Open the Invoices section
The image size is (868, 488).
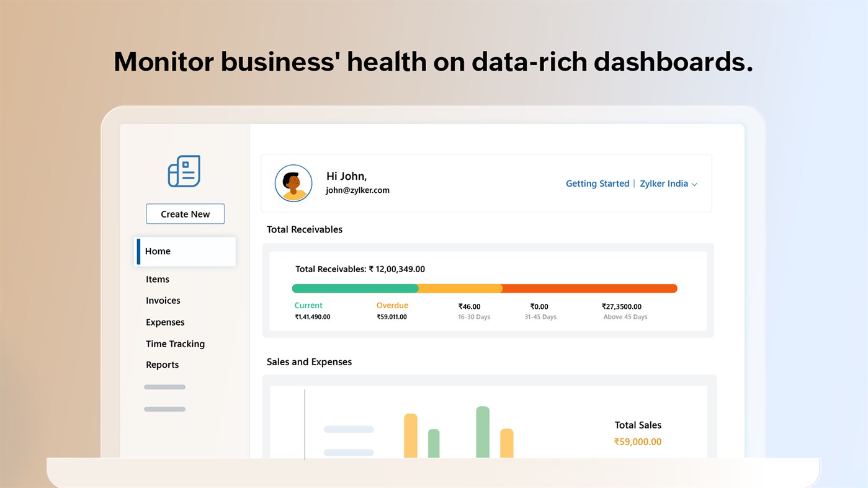[x=163, y=300]
